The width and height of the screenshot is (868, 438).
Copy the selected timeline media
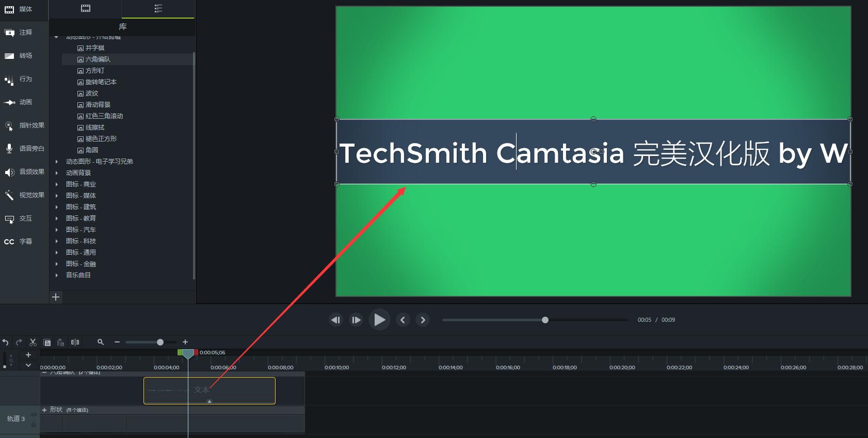click(x=47, y=342)
